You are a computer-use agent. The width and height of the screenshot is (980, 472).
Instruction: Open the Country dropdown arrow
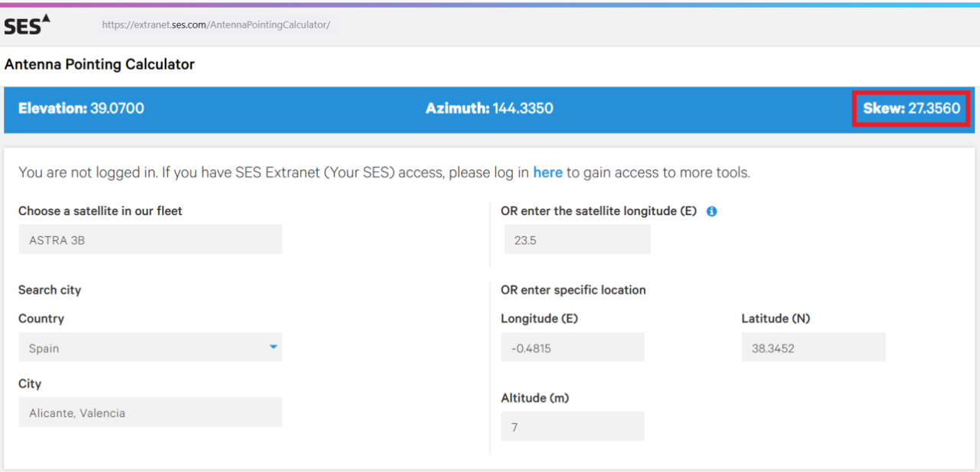273,347
